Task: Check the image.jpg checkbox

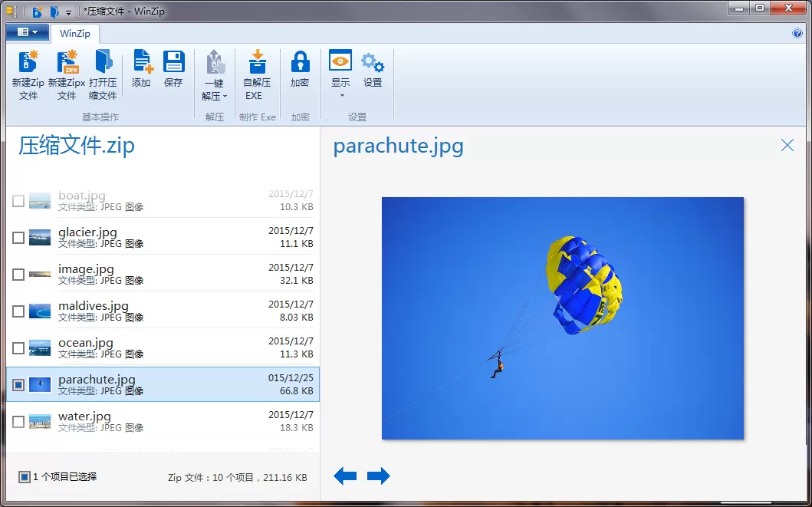Action: (x=18, y=274)
